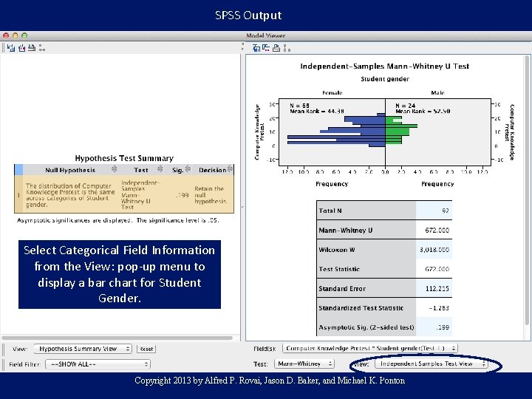Click the first icon in the right pane toolbar

tap(256, 48)
